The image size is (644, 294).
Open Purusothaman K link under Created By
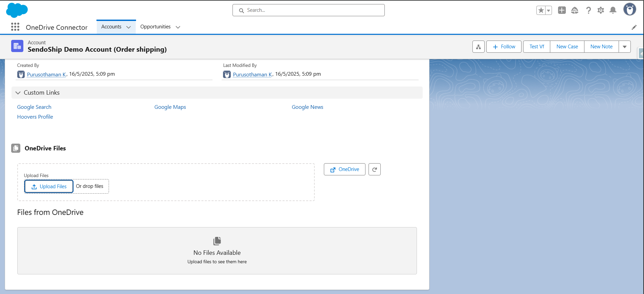click(x=47, y=74)
